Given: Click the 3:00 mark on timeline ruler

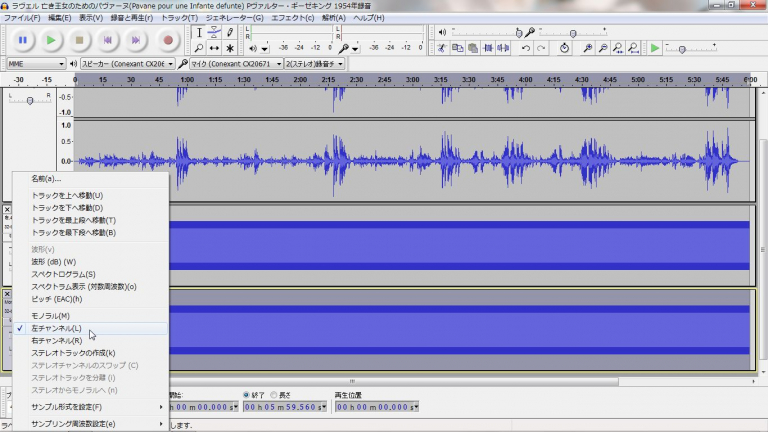Looking at the screenshot, I should coord(412,79).
